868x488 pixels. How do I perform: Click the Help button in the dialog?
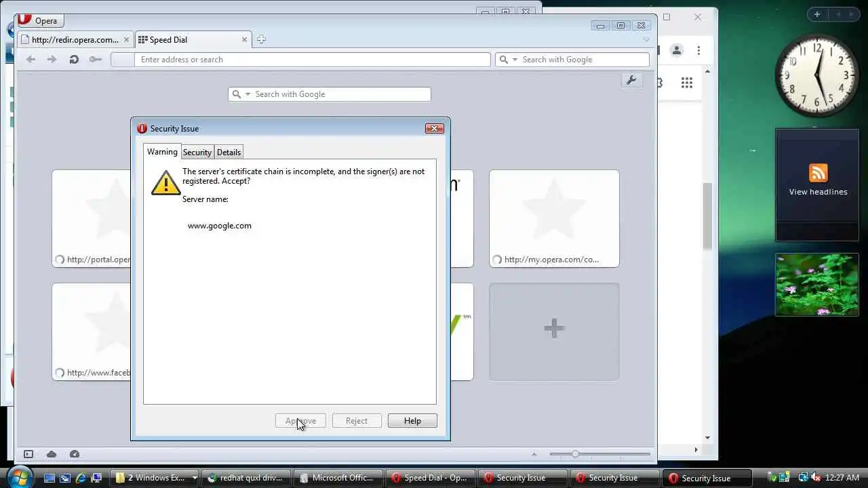coord(412,421)
